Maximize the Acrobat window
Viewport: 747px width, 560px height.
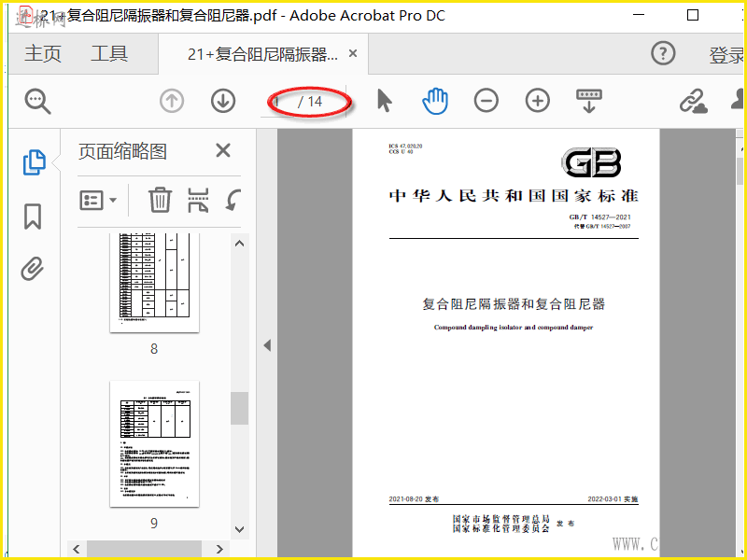click(x=693, y=15)
